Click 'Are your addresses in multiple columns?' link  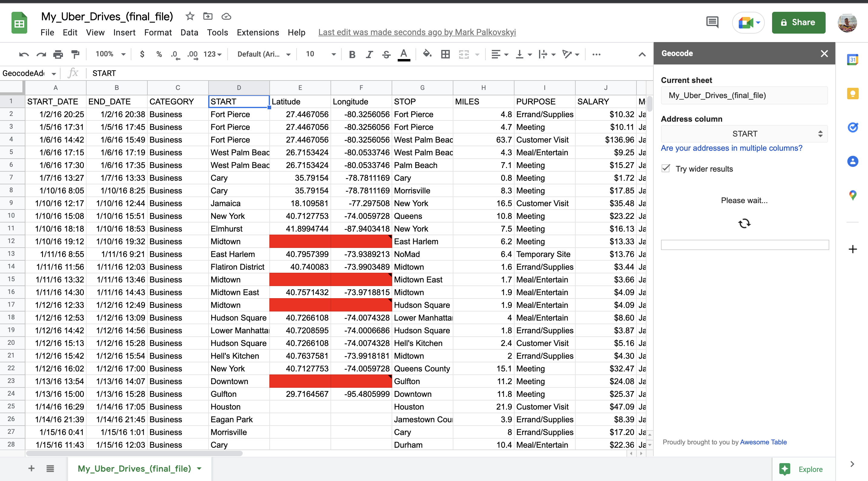(731, 148)
